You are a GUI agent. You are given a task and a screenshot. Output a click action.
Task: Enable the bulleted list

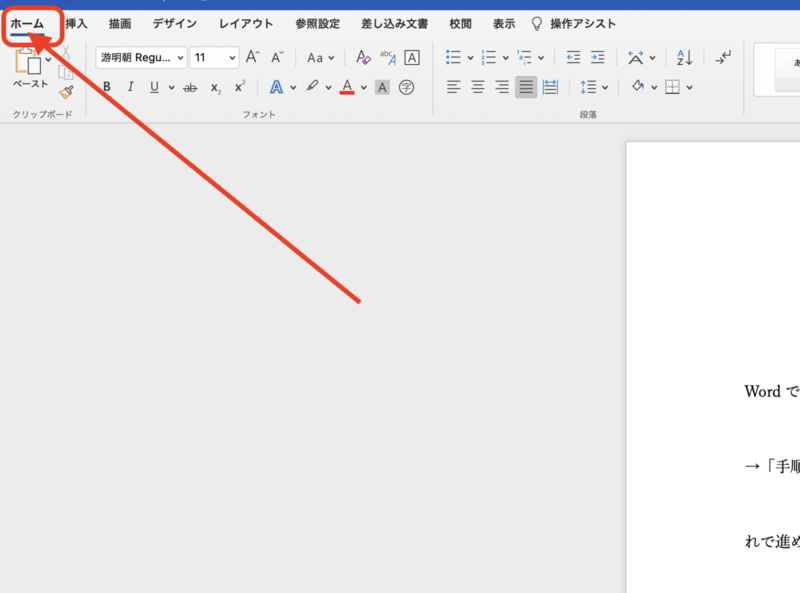point(451,57)
